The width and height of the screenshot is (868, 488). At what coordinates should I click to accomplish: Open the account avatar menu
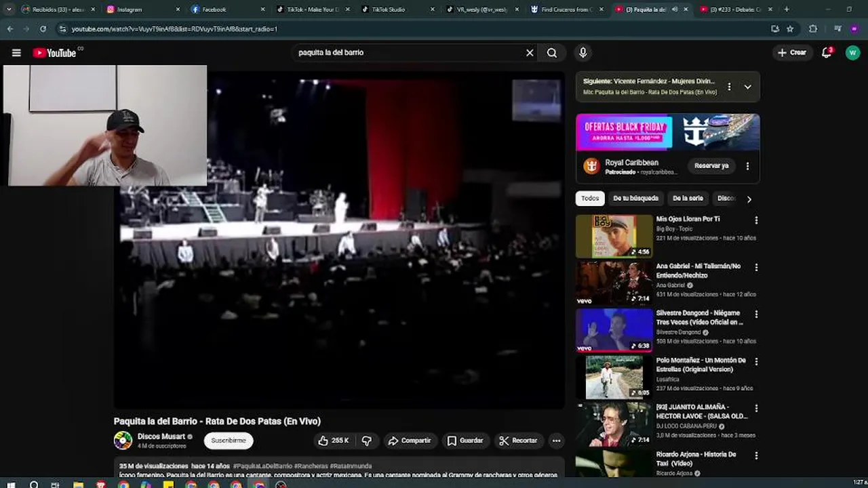coord(852,53)
